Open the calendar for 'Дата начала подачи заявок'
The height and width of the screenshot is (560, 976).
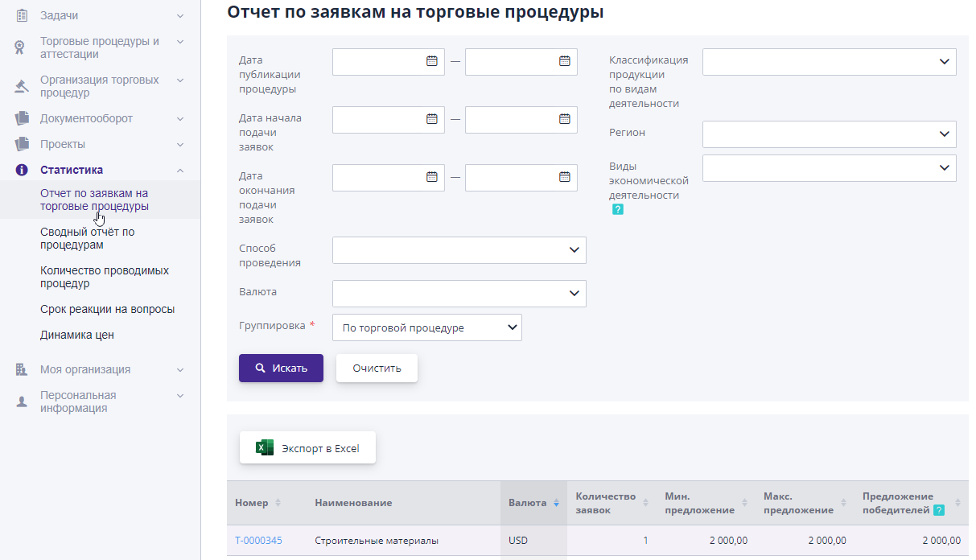point(433,119)
